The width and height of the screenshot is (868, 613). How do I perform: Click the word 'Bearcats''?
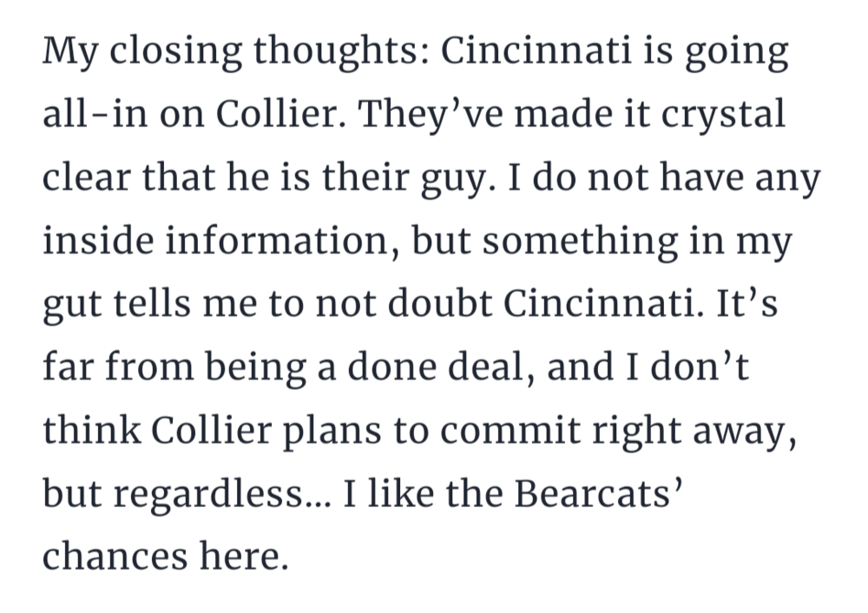pyautogui.click(x=598, y=493)
